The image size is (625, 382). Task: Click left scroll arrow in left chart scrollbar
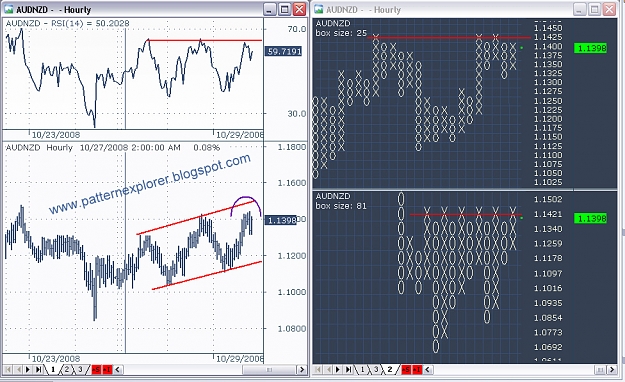(x=118, y=370)
